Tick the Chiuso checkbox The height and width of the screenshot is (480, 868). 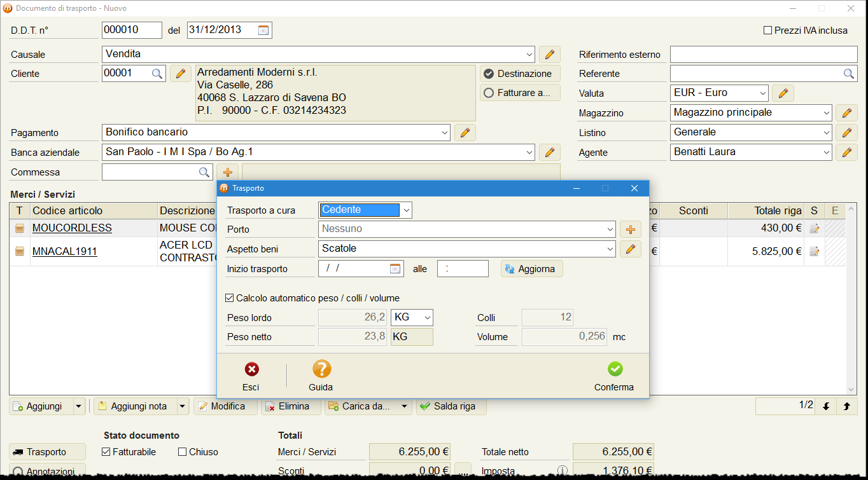click(x=183, y=452)
